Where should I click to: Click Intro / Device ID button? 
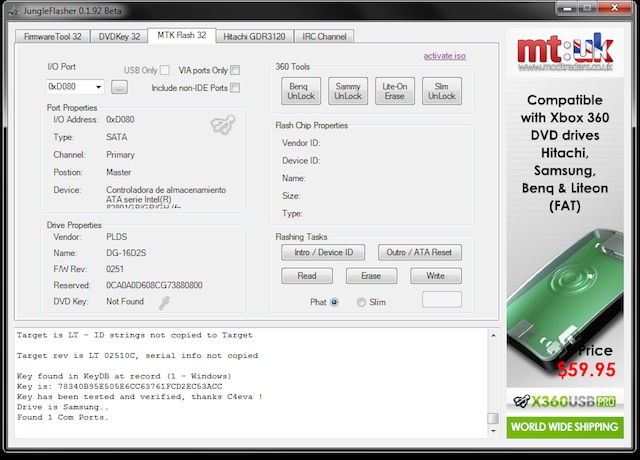tap(323, 252)
